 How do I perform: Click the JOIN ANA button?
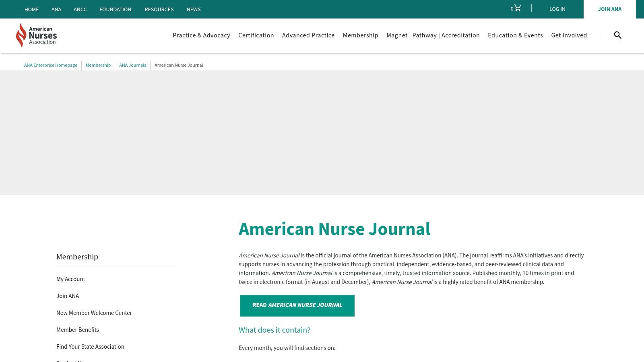610,9
